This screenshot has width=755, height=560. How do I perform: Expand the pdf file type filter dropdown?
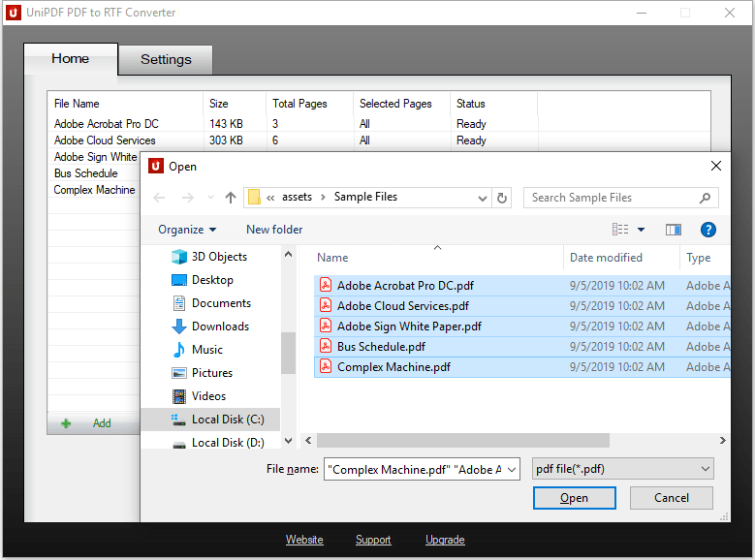[x=705, y=470]
